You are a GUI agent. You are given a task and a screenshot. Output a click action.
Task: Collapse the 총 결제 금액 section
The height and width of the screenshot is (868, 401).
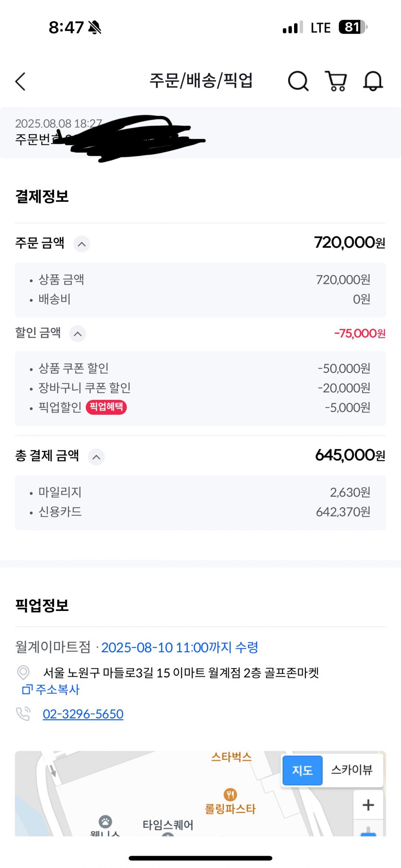[x=96, y=457]
